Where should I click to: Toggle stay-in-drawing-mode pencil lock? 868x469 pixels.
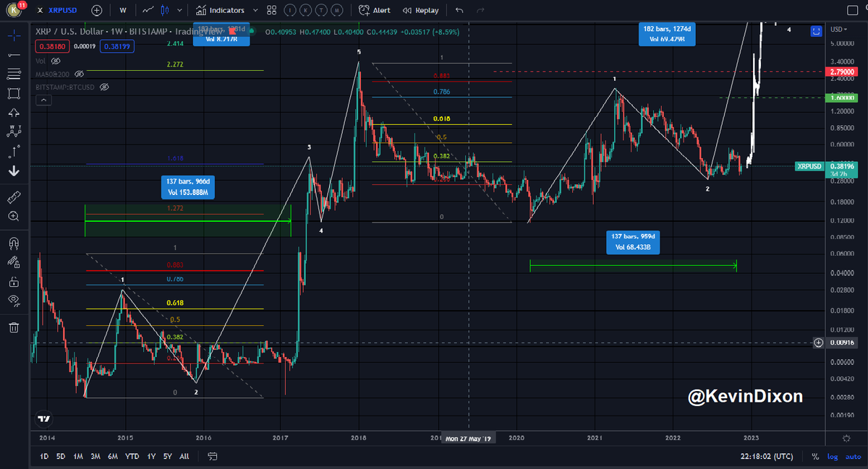14,262
